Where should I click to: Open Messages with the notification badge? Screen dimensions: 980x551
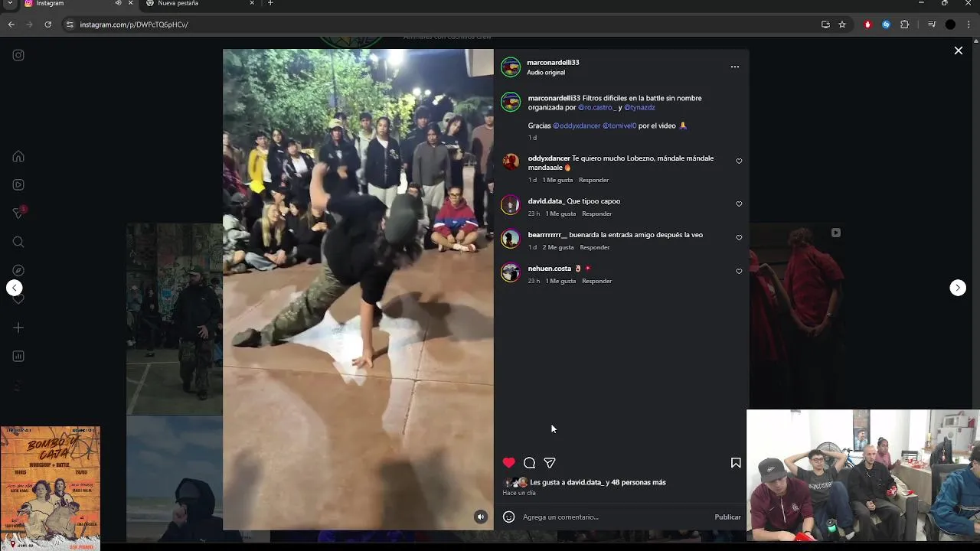pyautogui.click(x=18, y=213)
